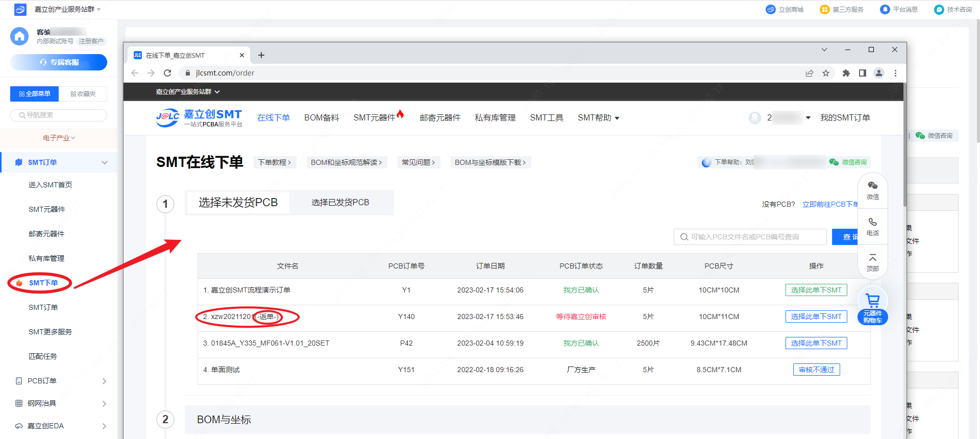Open browser side panel icon

(x=863, y=73)
